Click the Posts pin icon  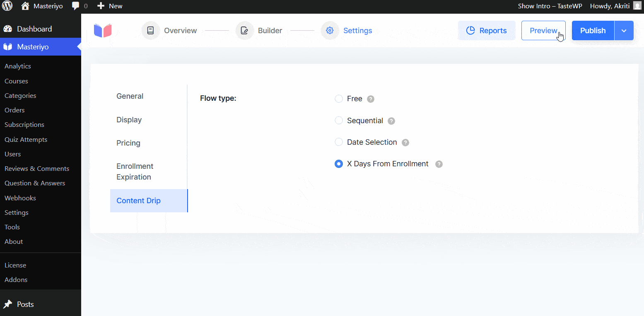pyautogui.click(x=8, y=304)
